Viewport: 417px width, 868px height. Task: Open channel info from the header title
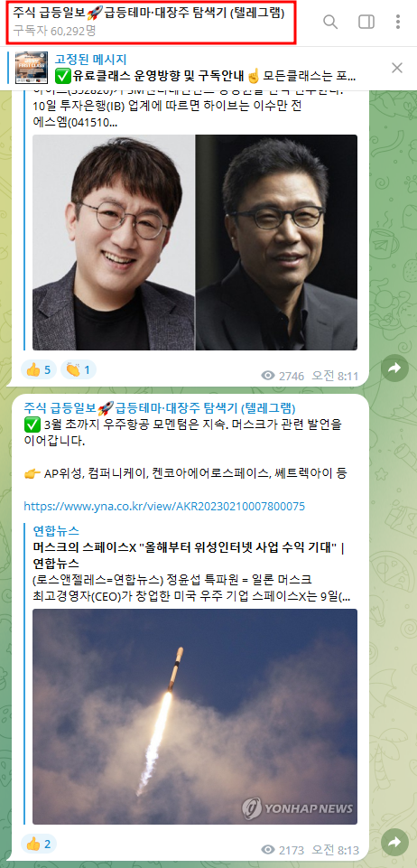click(149, 14)
